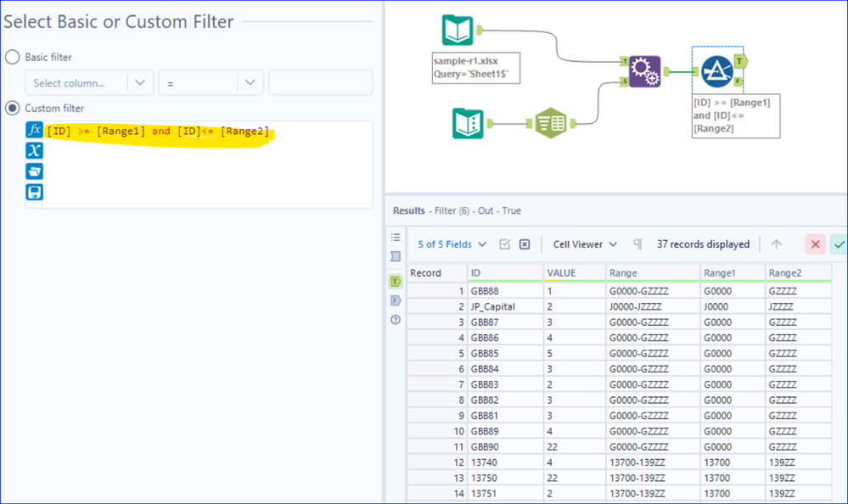Image resolution: width=848 pixels, height=504 pixels.
Task: Select the GBB90 ID cell
Action: pos(505,446)
